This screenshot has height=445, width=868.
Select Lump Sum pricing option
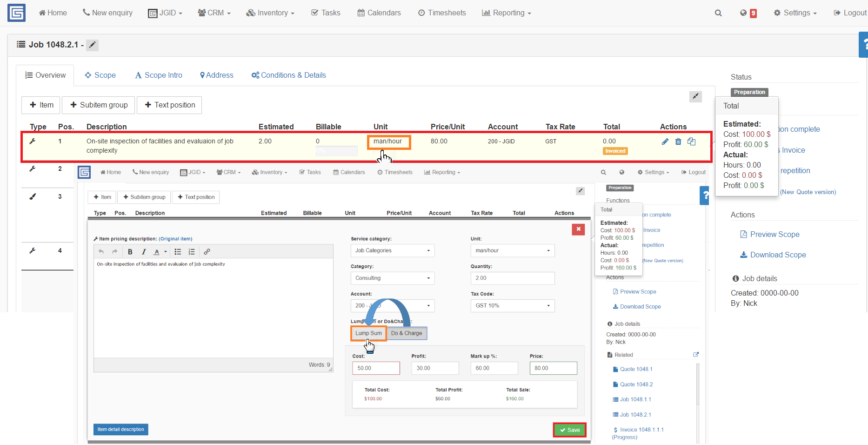coord(368,333)
